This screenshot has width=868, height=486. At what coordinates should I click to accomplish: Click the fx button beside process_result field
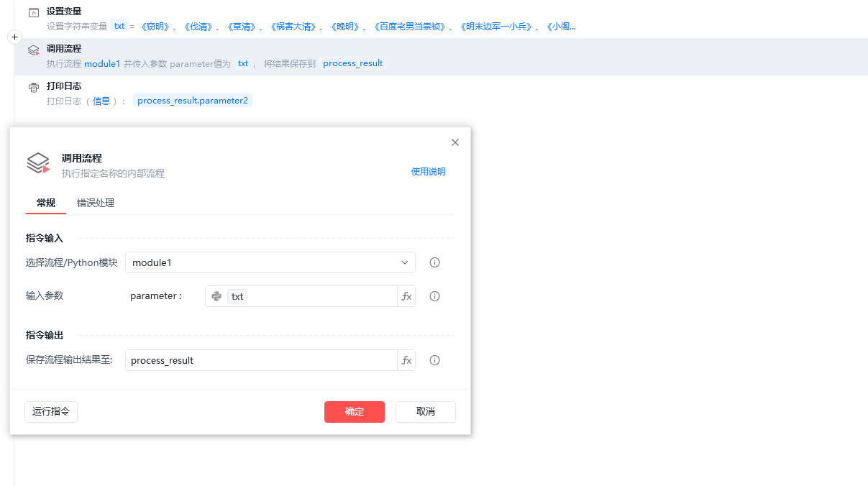pyautogui.click(x=406, y=360)
